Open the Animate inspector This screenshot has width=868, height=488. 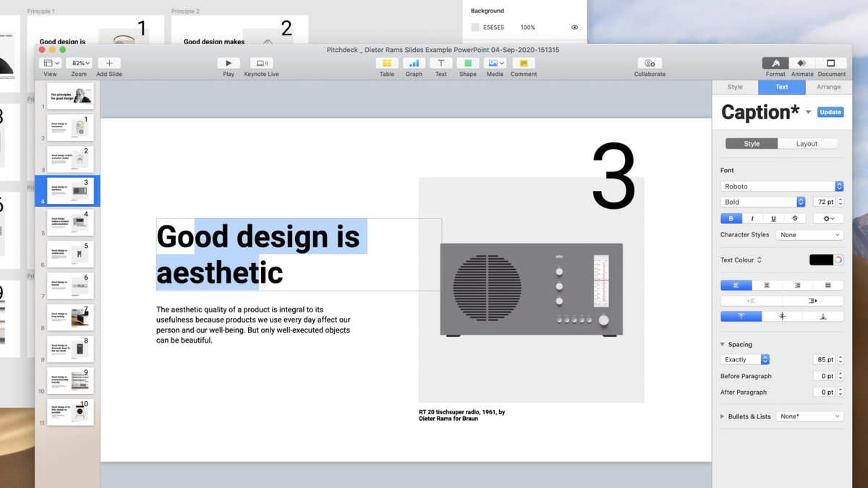[x=801, y=63]
